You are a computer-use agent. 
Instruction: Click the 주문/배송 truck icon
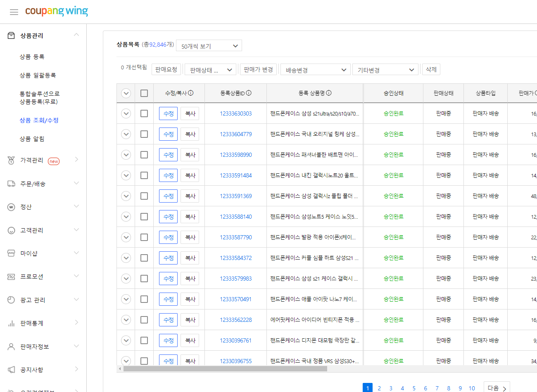[11, 184]
